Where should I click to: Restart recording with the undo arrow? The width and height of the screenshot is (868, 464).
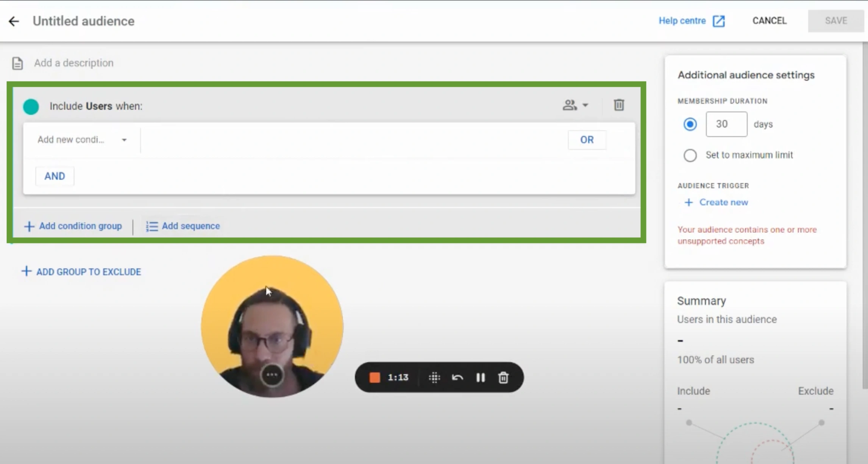pyautogui.click(x=457, y=378)
